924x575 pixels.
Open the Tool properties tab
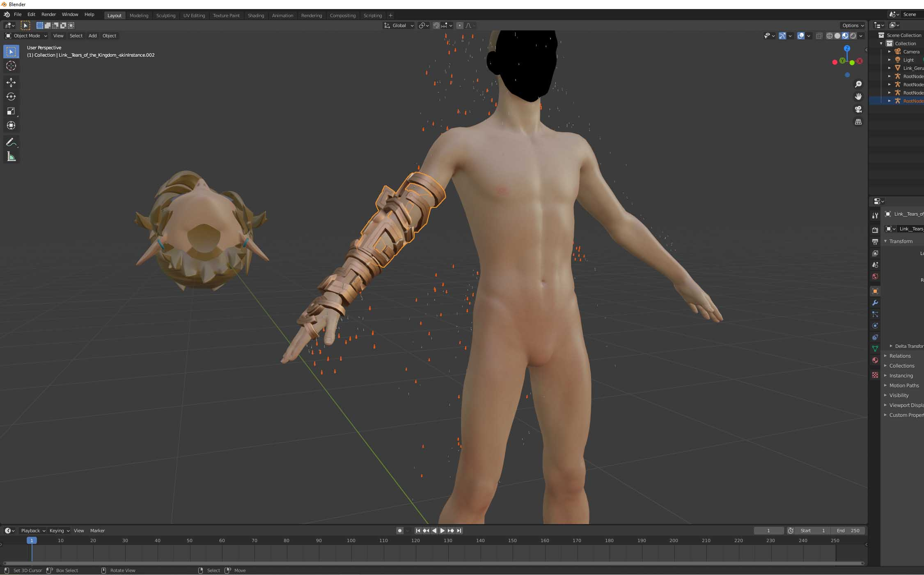(x=875, y=215)
